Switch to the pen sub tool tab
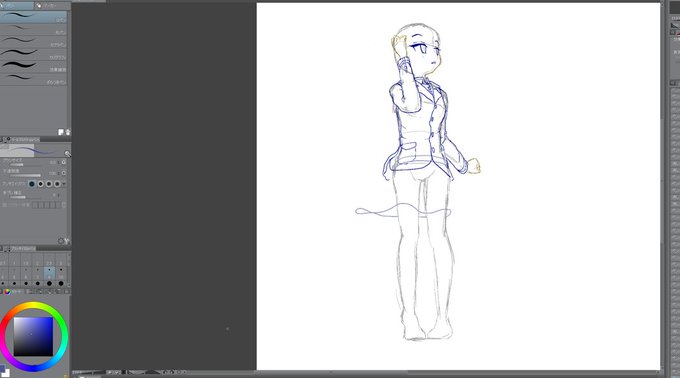 [x=17, y=6]
